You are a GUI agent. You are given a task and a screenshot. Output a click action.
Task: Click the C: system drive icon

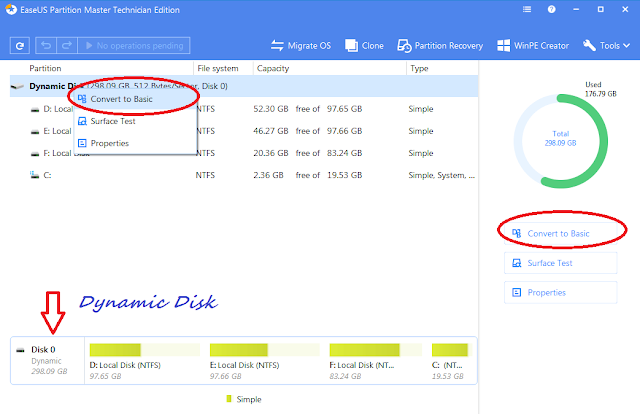click(x=34, y=175)
